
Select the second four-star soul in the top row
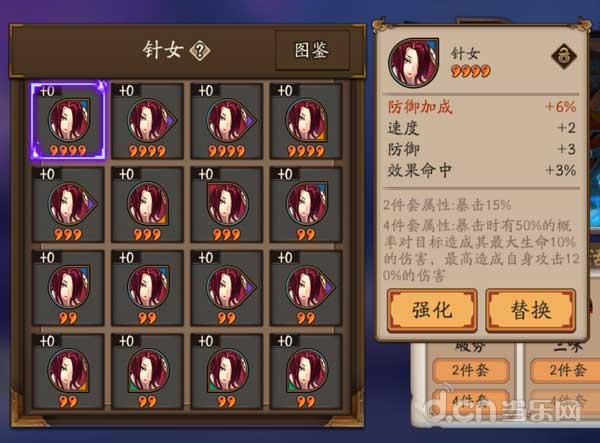coord(147,121)
